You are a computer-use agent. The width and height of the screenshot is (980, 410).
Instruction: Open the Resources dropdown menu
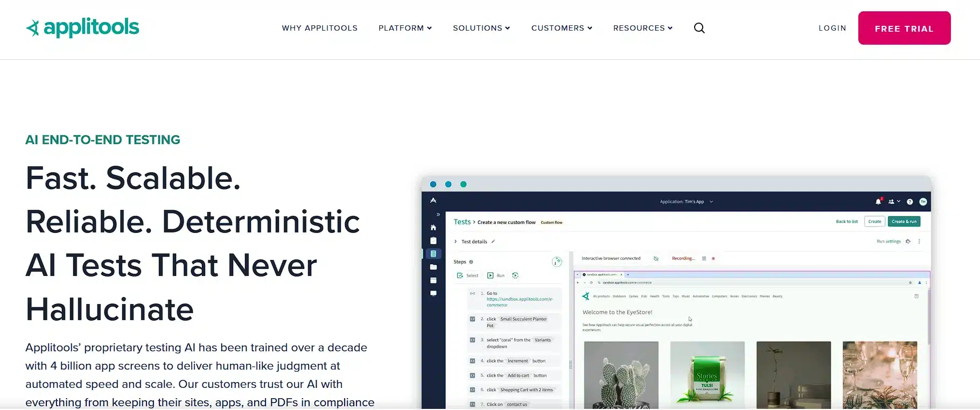642,28
